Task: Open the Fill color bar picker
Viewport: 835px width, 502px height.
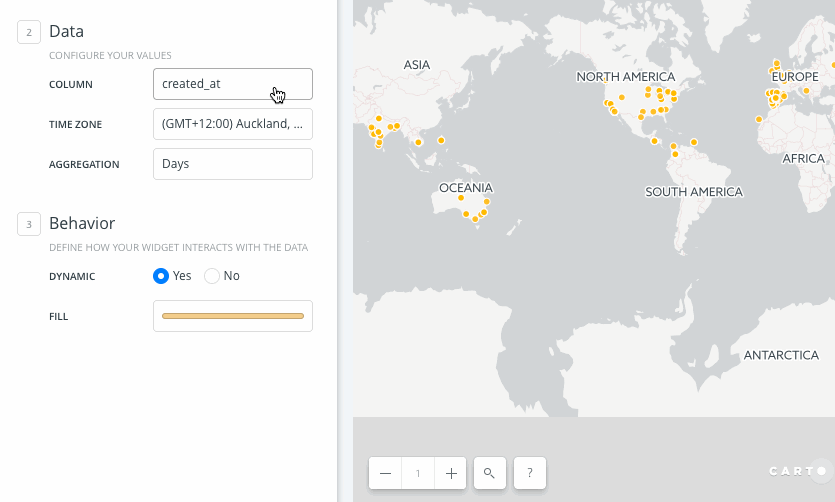Action: 233,316
